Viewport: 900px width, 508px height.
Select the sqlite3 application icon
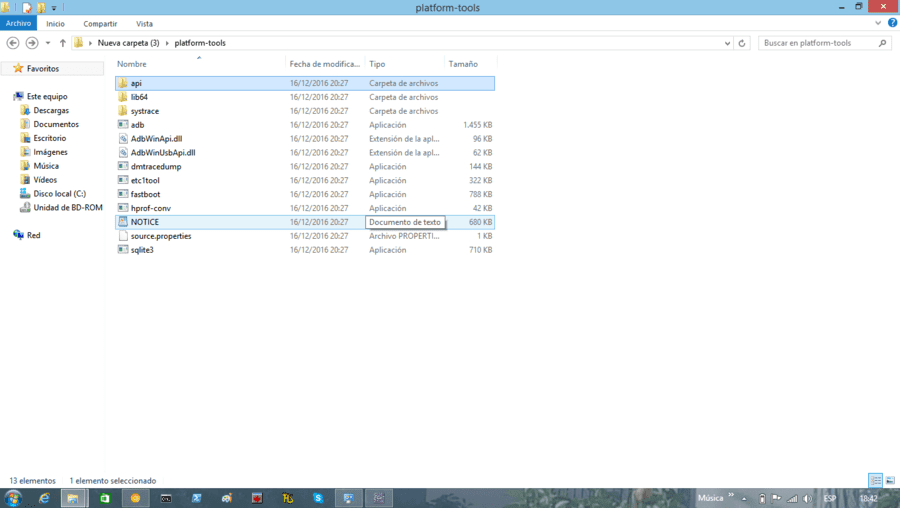click(x=123, y=250)
